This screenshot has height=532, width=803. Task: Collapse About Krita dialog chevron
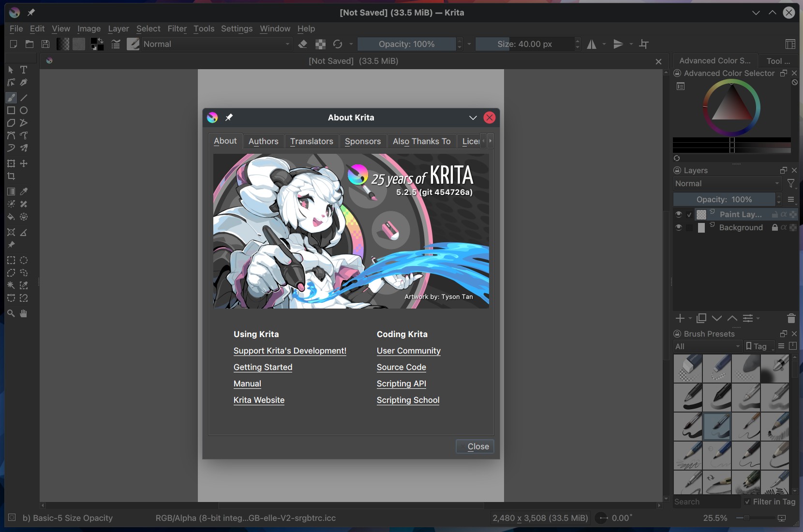tap(473, 118)
